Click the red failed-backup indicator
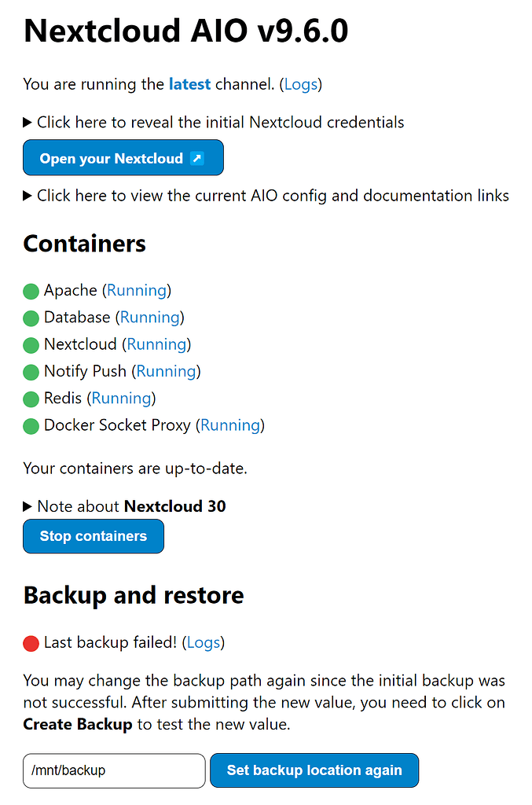This screenshot has width=532, height=805. pyautogui.click(x=31, y=643)
